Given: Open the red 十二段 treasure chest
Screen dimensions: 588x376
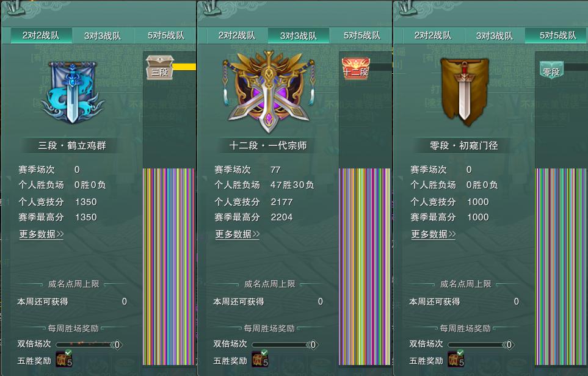Looking at the screenshot, I should 355,68.
